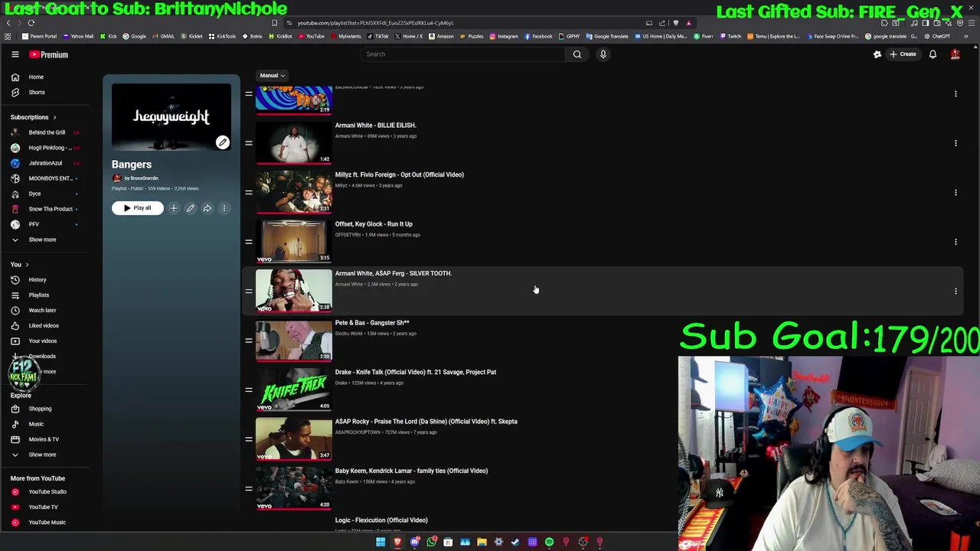This screenshot has height=551, width=980.
Task: Expand the Subscriptions section header
Action: pos(34,117)
